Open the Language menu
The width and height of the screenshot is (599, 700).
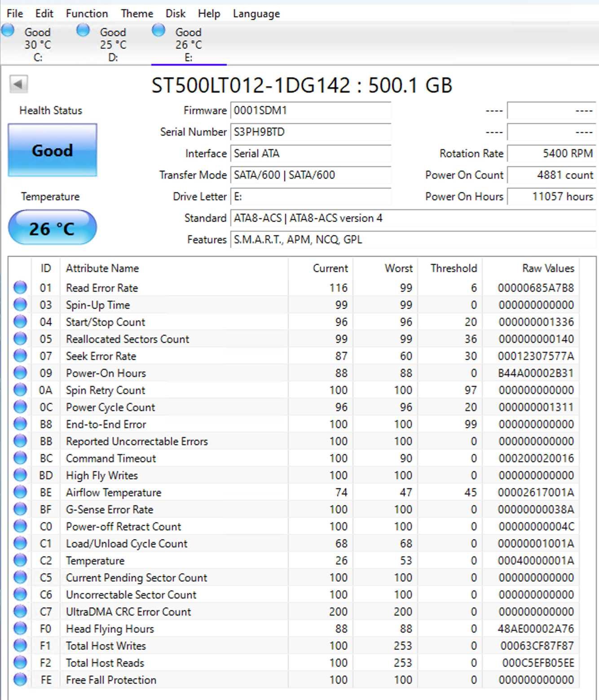coord(256,13)
